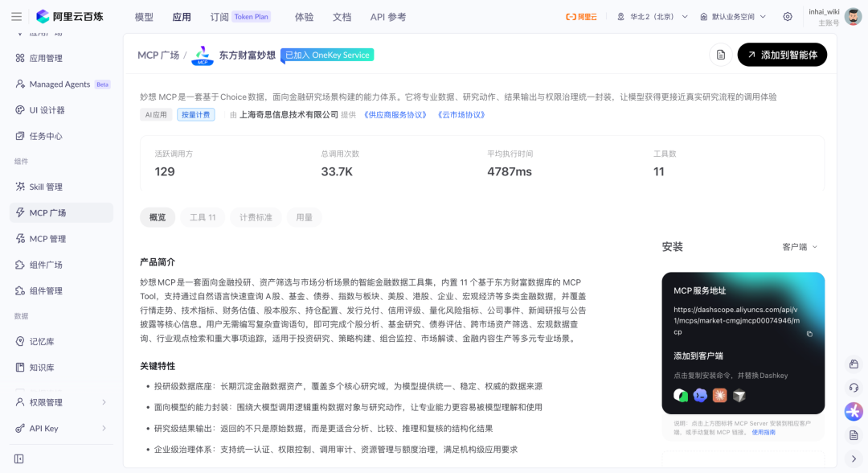Click the user avatar inhai_wiki
The image size is (868, 473).
coord(853,17)
